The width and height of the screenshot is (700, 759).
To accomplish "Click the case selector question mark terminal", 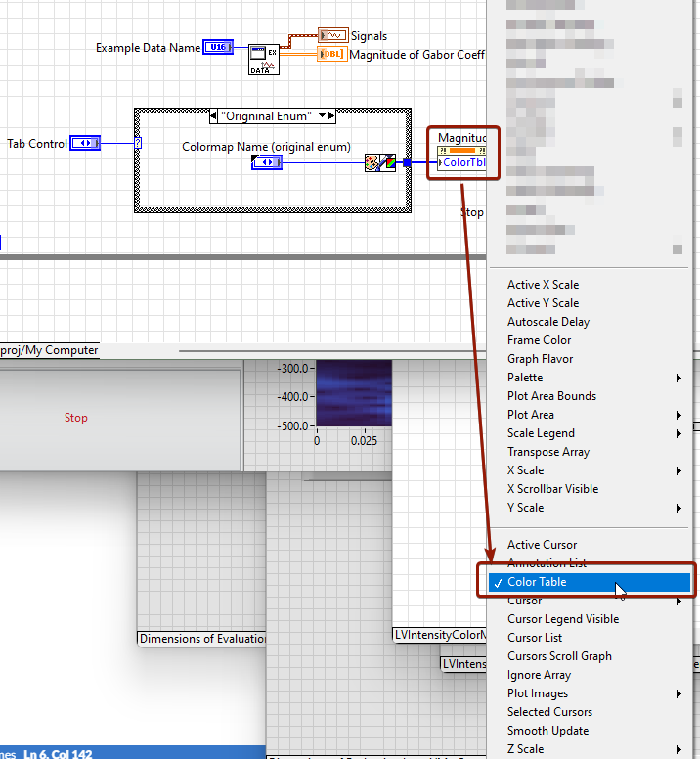I will [x=138, y=143].
